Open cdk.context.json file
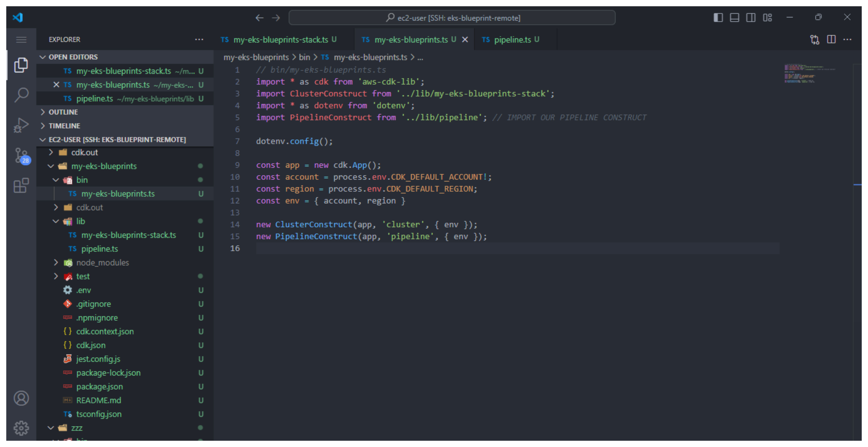868x447 pixels. [125, 331]
